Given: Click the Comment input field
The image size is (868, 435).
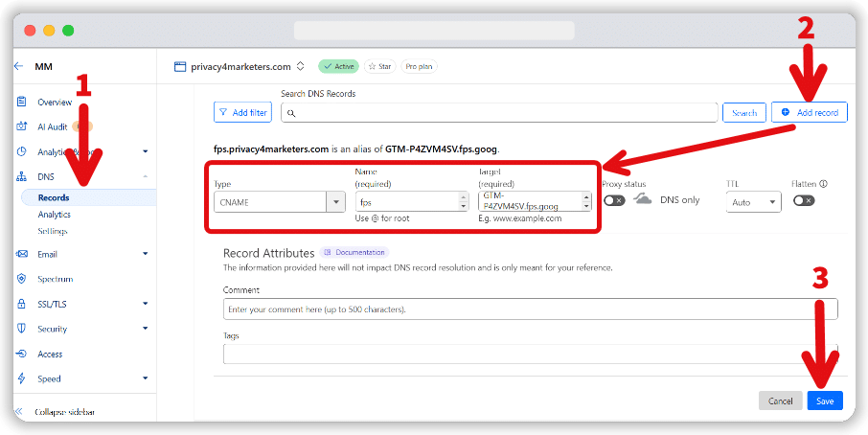Looking at the screenshot, I should [531, 309].
